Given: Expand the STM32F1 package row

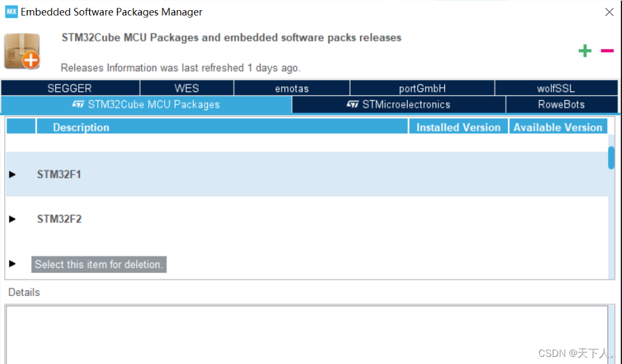Looking at the screenshot, I should pyautogui.click(x=13, y=174).
